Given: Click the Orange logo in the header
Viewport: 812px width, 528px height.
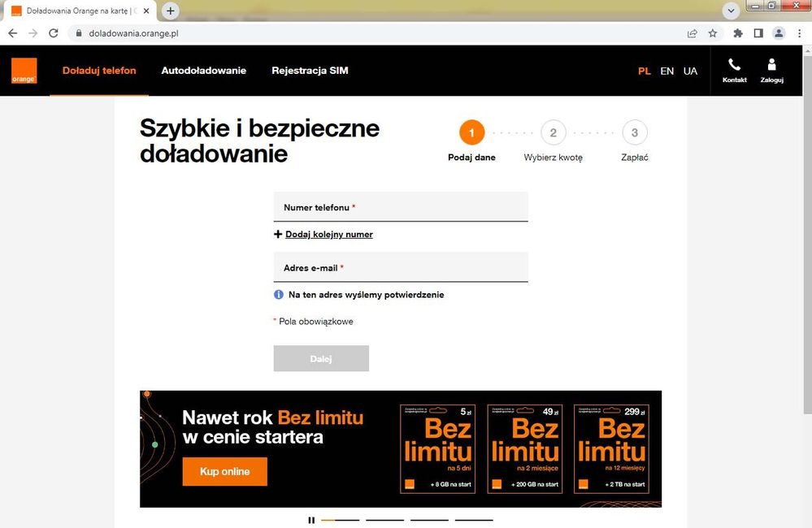Looking at the screenshot, I should pos(24,71).
